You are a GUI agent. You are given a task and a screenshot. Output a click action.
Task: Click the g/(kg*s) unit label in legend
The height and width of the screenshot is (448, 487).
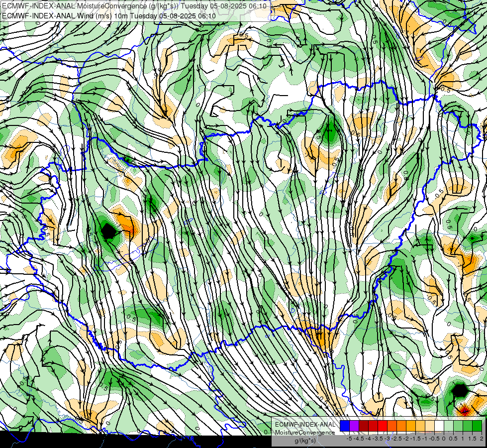click(x=305, y=441)
